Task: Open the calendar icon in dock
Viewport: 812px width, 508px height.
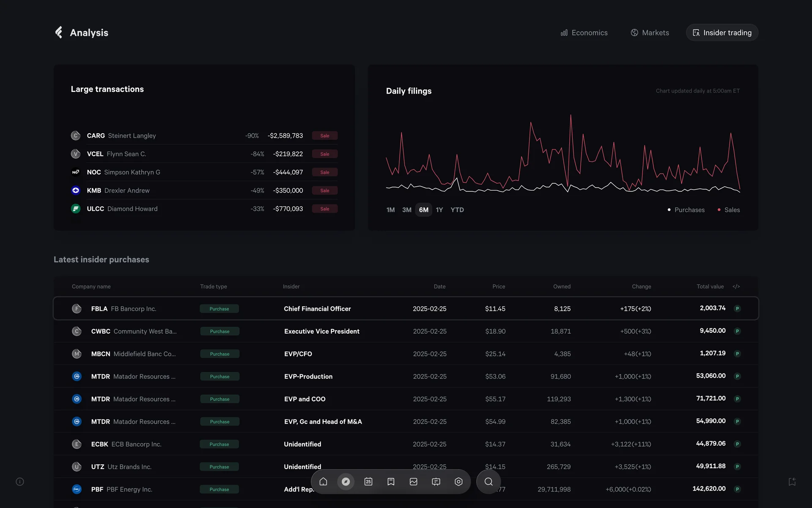Action: pyautogui.click(x=368, y=482)
